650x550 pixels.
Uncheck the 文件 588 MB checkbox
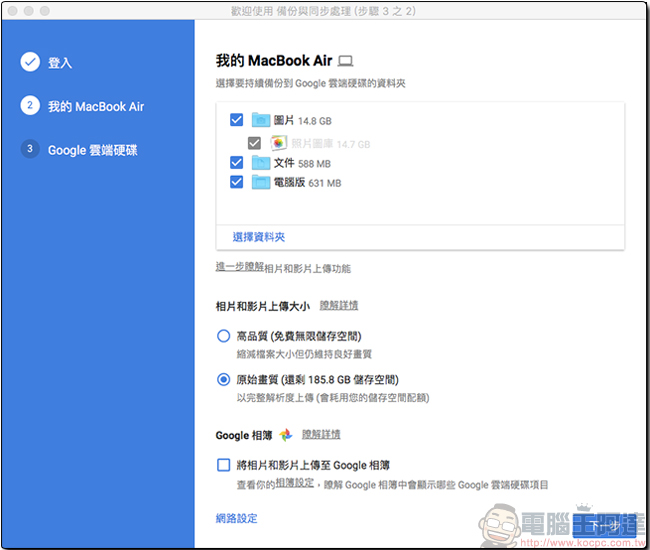[x=236, y=162]
